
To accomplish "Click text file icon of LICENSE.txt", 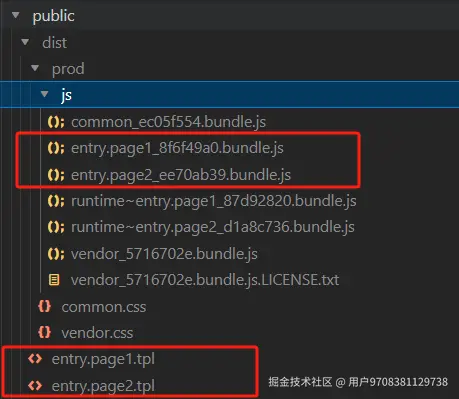I will click(54, 280).
